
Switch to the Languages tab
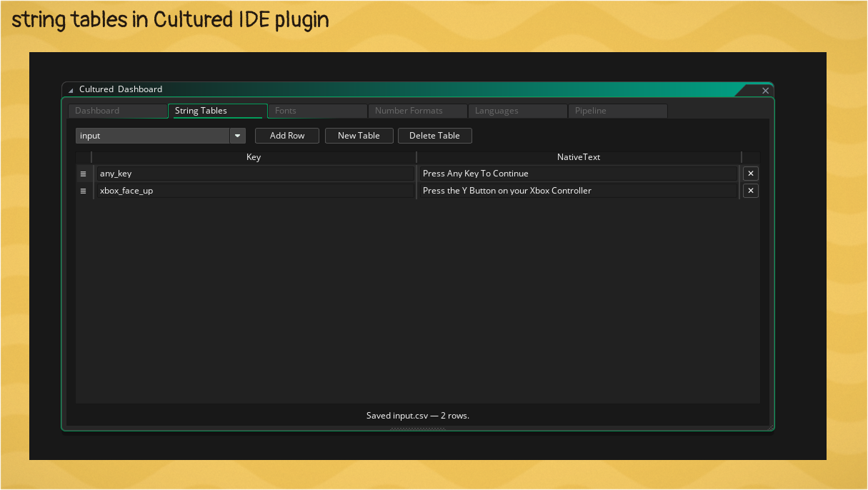click(x=518, y=111)
